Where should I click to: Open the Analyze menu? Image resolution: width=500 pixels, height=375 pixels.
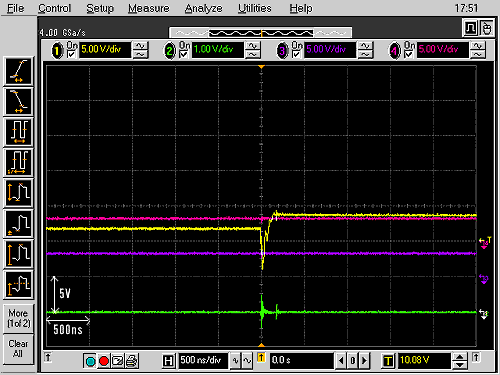(203, 8)
